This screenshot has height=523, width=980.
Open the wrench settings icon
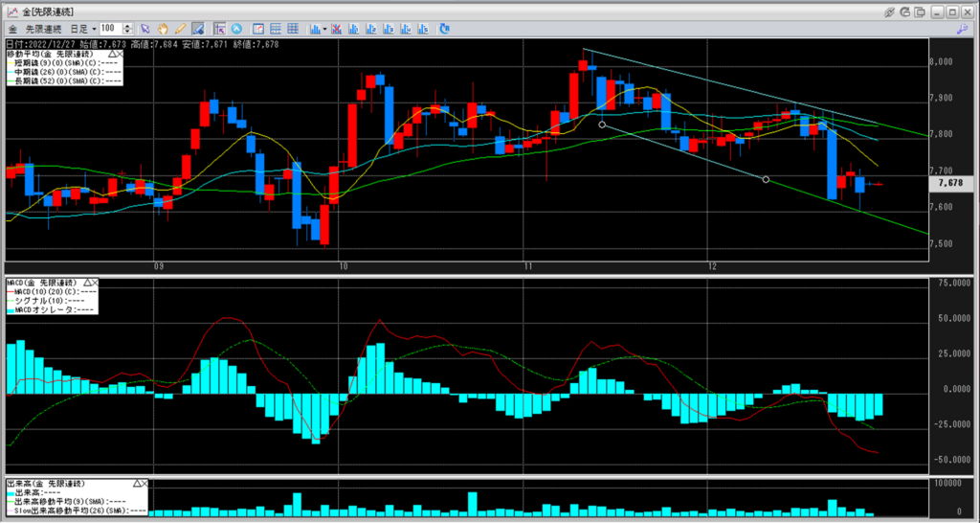coord(962,28)
